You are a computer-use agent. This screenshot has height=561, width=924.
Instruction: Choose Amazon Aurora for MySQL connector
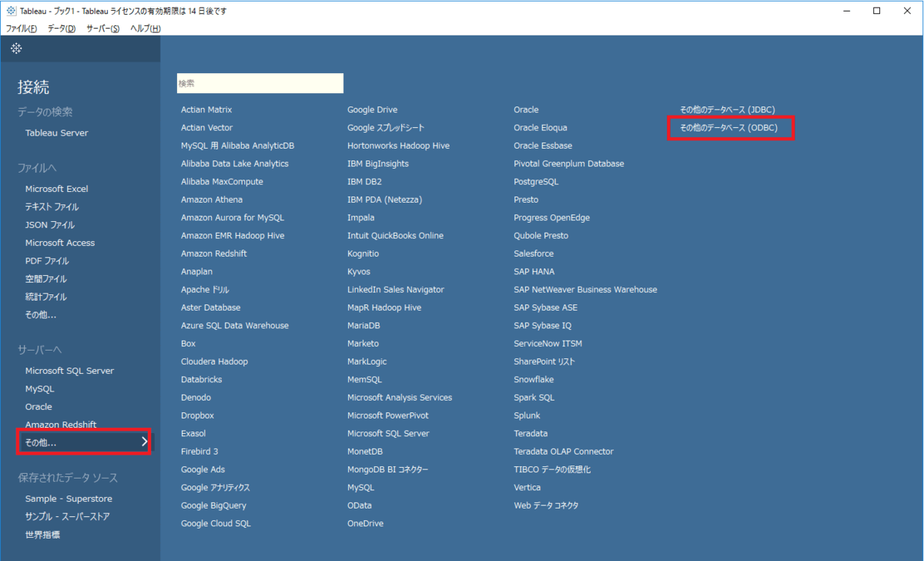click(233, 217)
